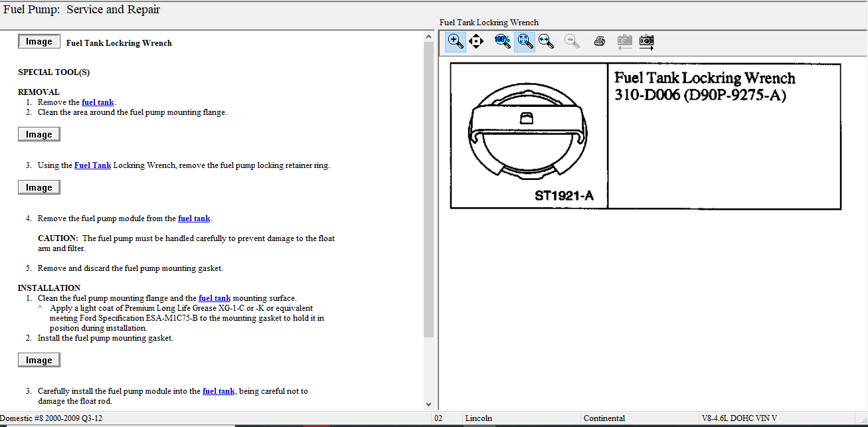Click the 'INSTALLATION' heading
This screenshot has width=868, height=427.
(x=49, y=288)
